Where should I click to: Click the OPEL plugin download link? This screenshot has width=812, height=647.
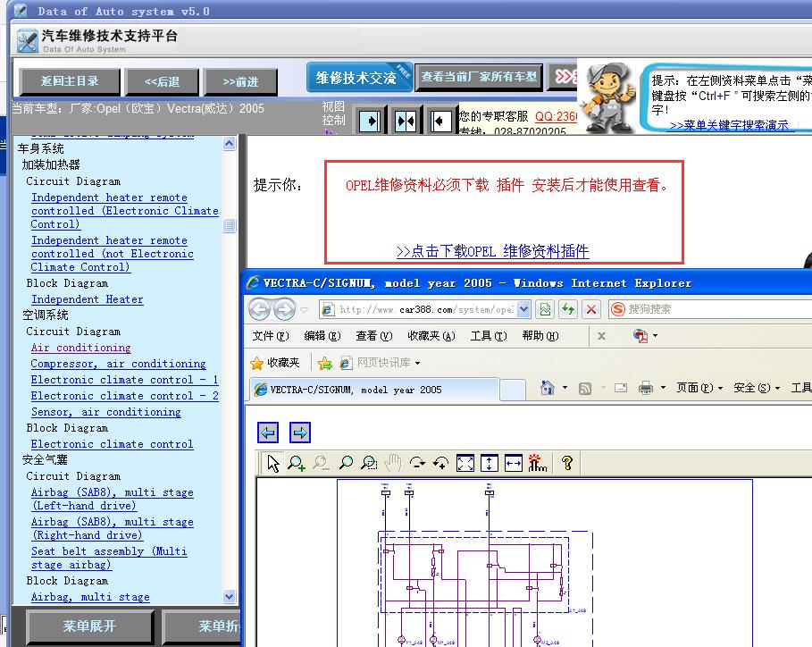point(492,251)
